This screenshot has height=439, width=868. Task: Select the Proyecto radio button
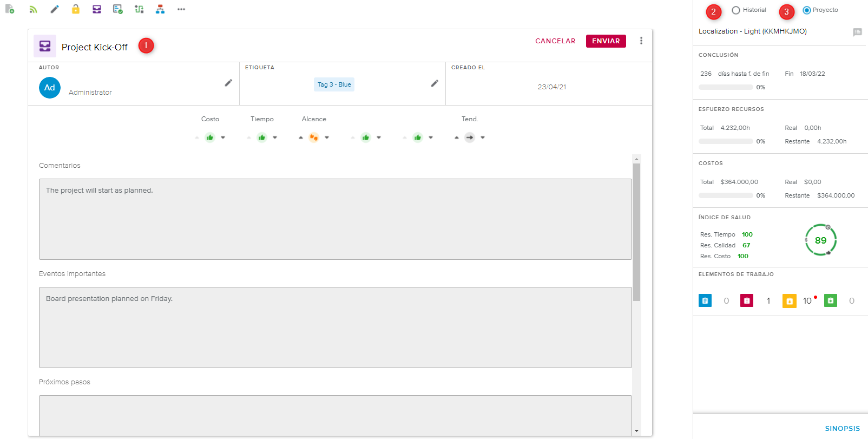coord(806,10)
